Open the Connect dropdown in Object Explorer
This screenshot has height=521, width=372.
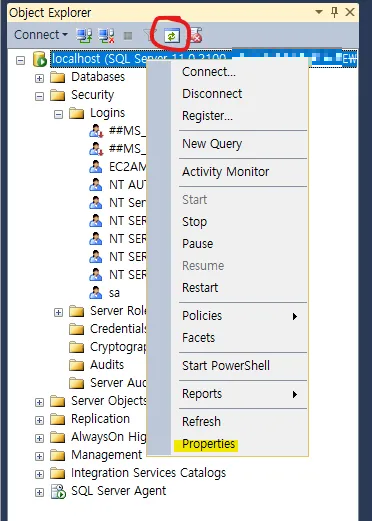[41, 35]
